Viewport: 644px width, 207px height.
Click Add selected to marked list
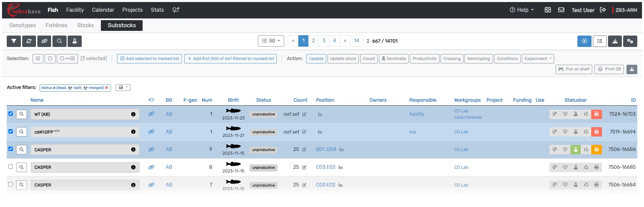click(x=149, y=59)
